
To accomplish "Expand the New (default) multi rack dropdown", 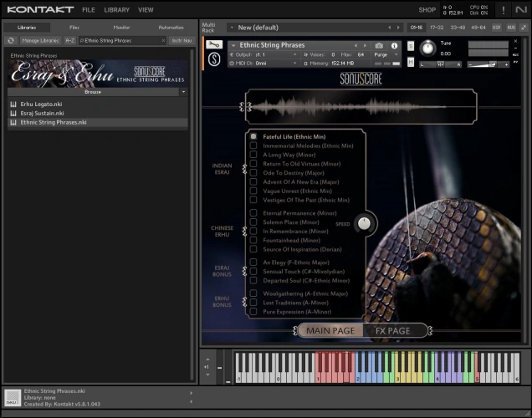I will click(x=231, y=28).
